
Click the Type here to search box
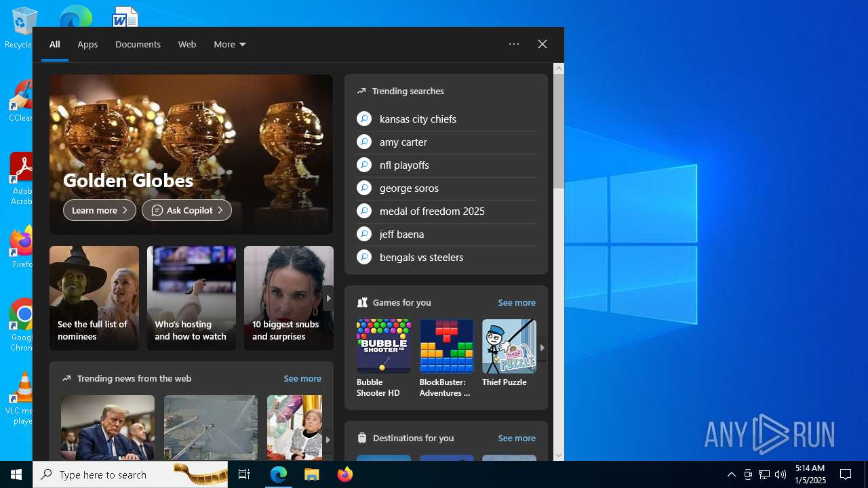130,474
